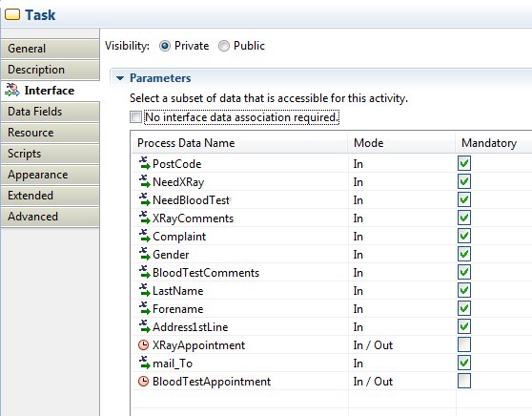Click the XRayComments parameter icon

(x=144, y=218)
